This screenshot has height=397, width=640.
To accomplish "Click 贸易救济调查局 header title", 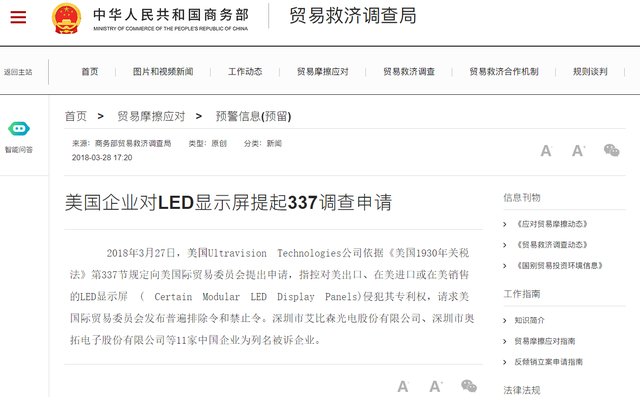I will [x=353, y=16].
